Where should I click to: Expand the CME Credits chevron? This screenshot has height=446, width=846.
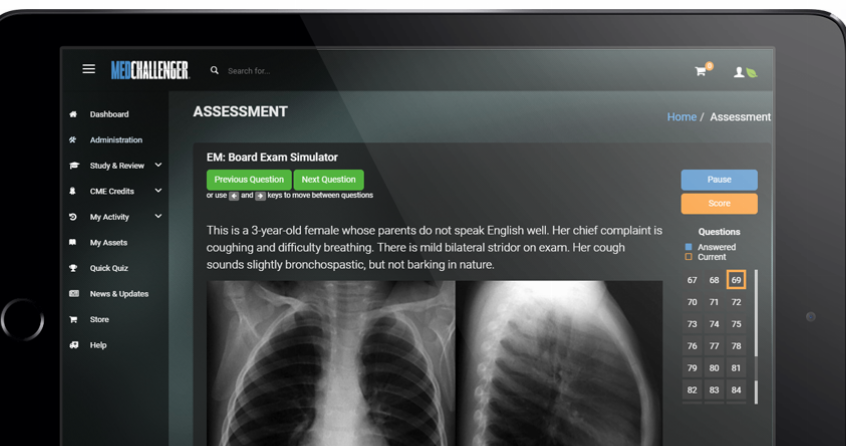pos(158,190)
